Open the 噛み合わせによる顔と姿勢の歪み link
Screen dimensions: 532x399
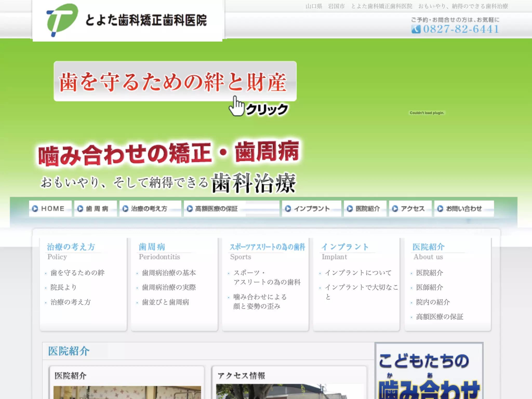click(x=260, y=302)
